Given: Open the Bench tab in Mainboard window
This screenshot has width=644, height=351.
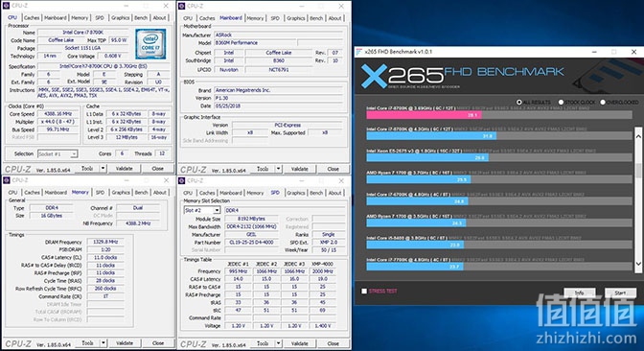Looking at the screenshot, I should (316, 18).
